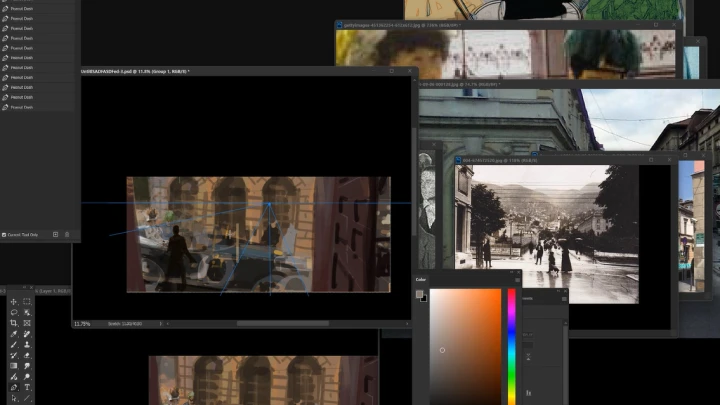
Task: Select the Spot Healing Brush tool
Action: coord(27,334)
